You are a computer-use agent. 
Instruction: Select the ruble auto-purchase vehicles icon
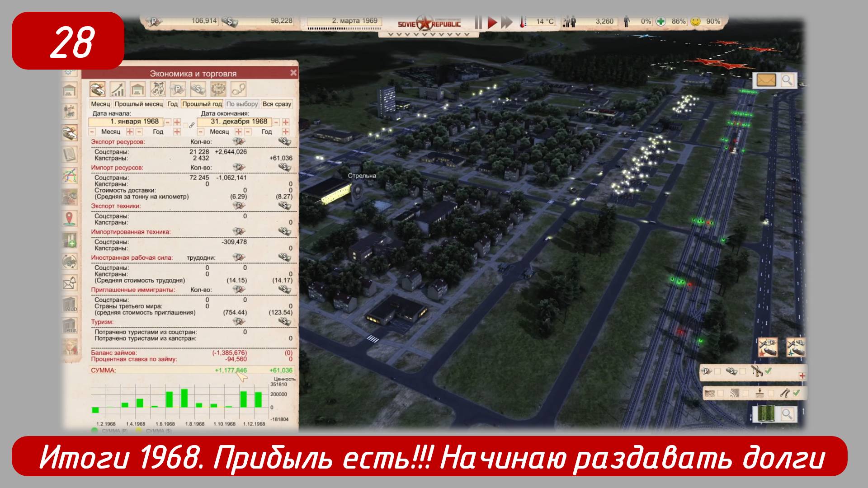(768, 347)
